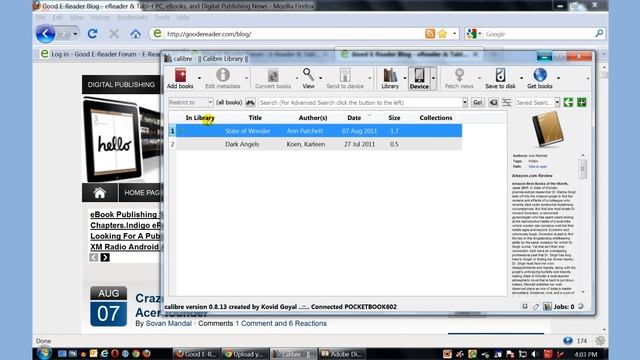Viewport: 640px width, 360px height.
Task: Open Windows Start orb
Action: tap(44, 353)
